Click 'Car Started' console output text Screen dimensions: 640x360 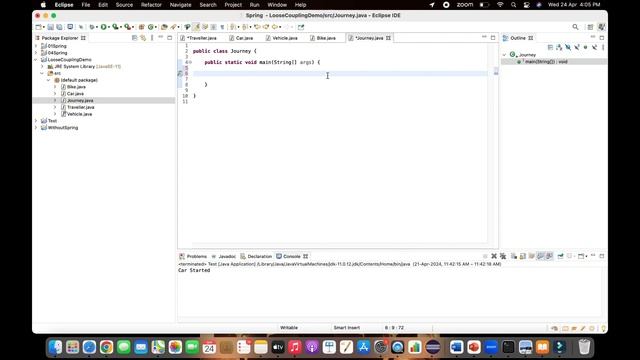(x=194, y=270)
